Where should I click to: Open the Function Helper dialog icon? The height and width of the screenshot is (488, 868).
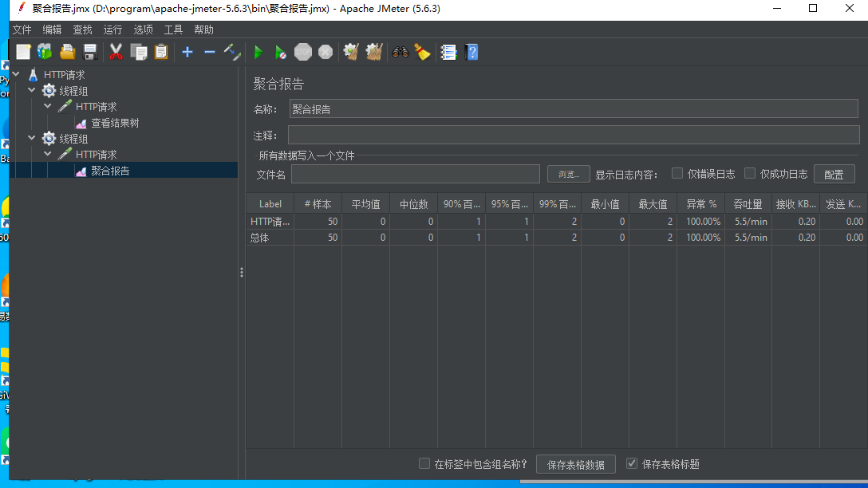[x=448, y=52]
